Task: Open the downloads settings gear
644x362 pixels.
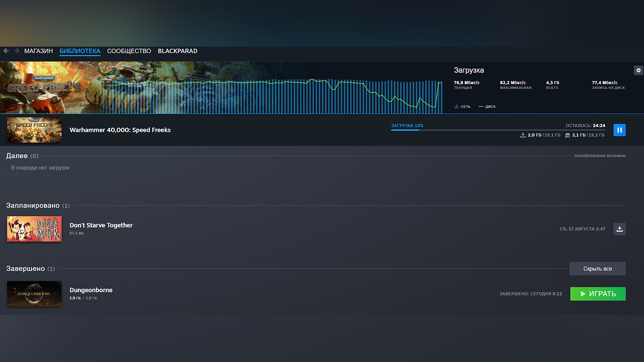Action: point(638,70)
